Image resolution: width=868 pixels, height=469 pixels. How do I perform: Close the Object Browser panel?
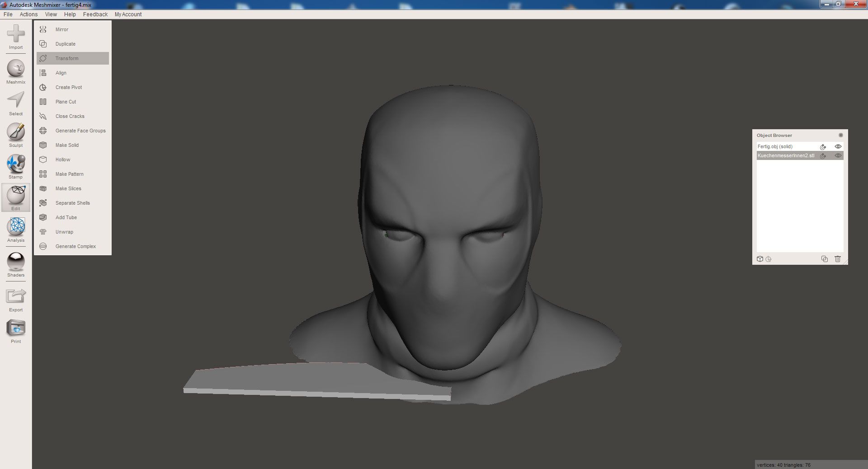coord(841,135)
